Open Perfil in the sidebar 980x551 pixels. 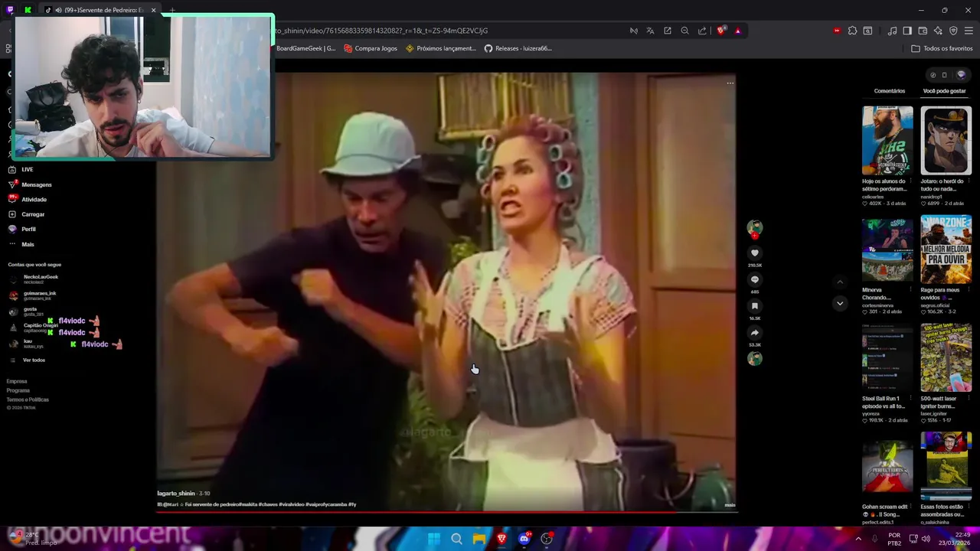click(22, 229)
